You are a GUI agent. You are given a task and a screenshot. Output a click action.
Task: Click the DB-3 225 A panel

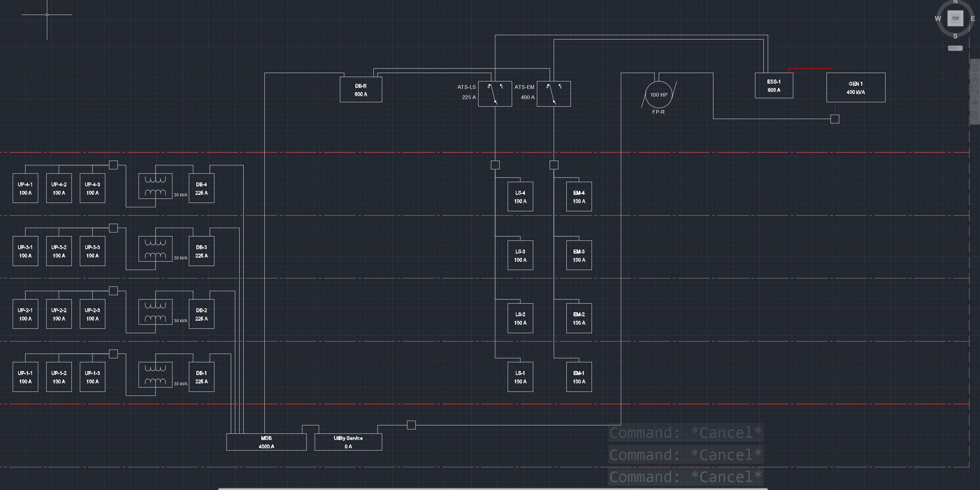point(202,251)
